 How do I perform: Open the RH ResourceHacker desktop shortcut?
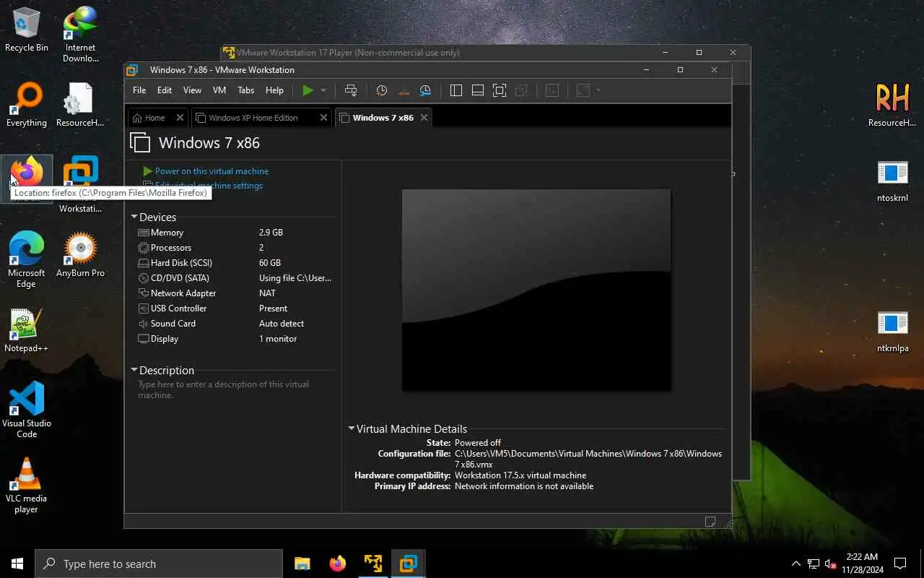tap(892, 105)
